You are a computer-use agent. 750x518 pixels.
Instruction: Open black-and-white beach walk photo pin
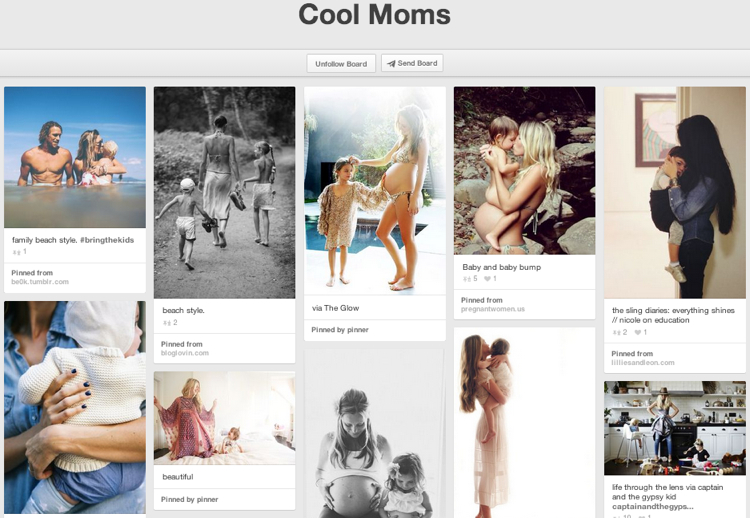coord(224,192)
